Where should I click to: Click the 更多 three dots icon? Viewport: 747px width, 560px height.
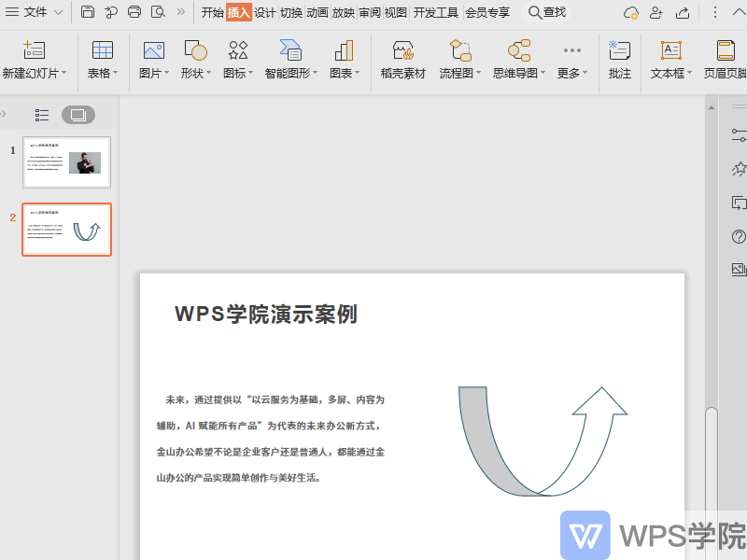[x=572, y=50]
